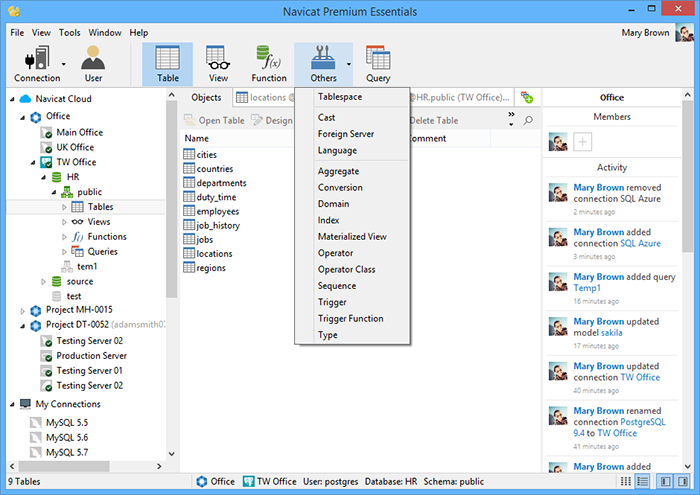Select the View toolbar icon
This screenshot has width=700, height=495.
click(218, 64)
